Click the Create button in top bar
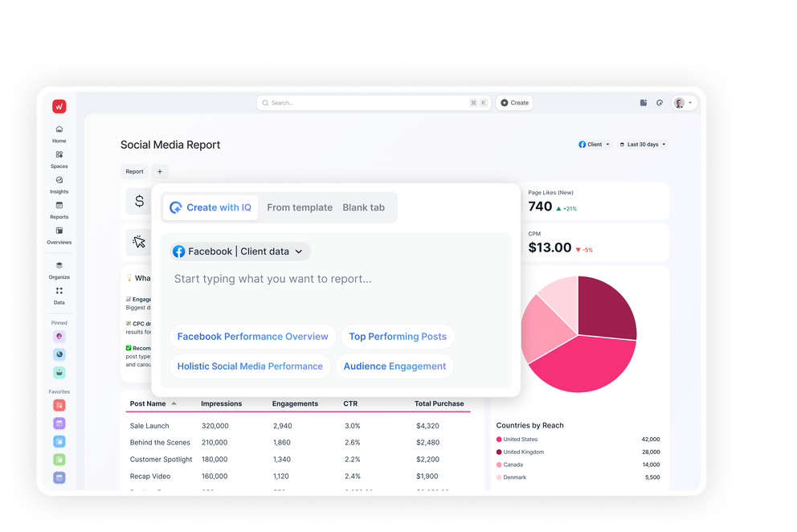Screen dimensions: 797x532 515,103
